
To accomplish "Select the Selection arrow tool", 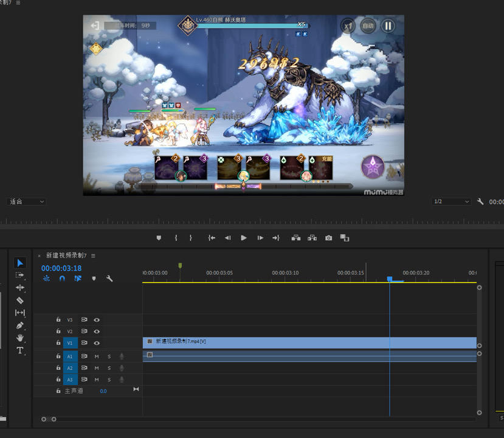I will 20,263.
